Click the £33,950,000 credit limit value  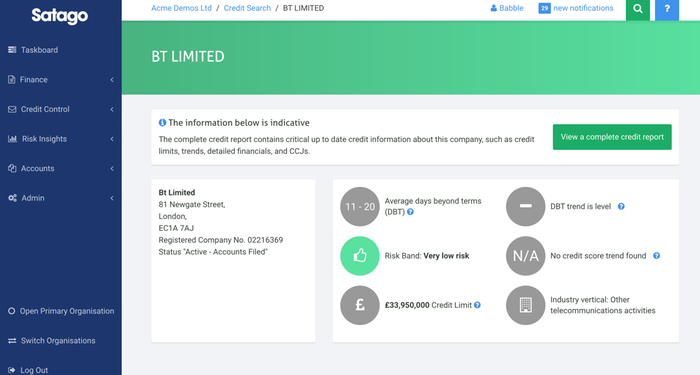click(407, 305)
